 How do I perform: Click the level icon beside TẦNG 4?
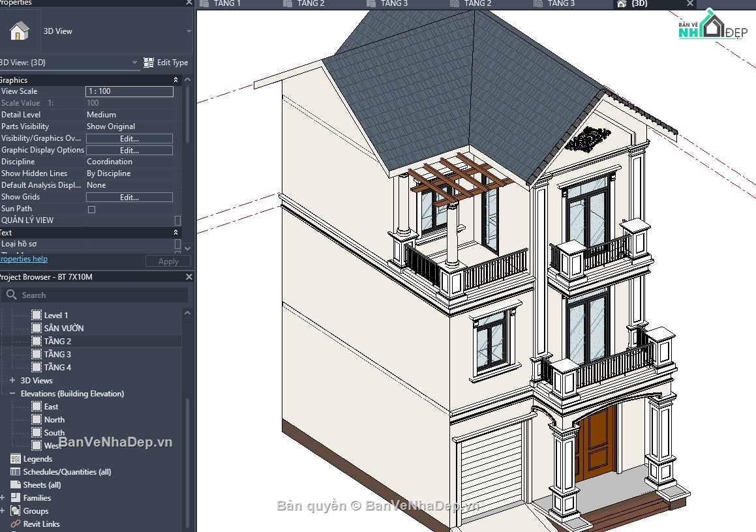tap(36, 367)
